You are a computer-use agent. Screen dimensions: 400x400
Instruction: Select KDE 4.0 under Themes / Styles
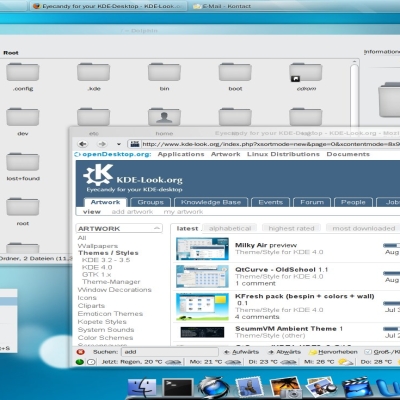click(x=97, y=267)
